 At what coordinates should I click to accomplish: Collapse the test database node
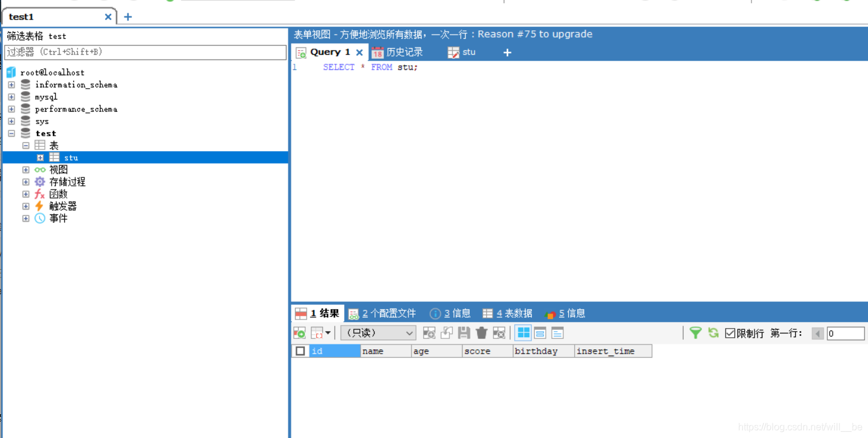click(x=12, y=134)
